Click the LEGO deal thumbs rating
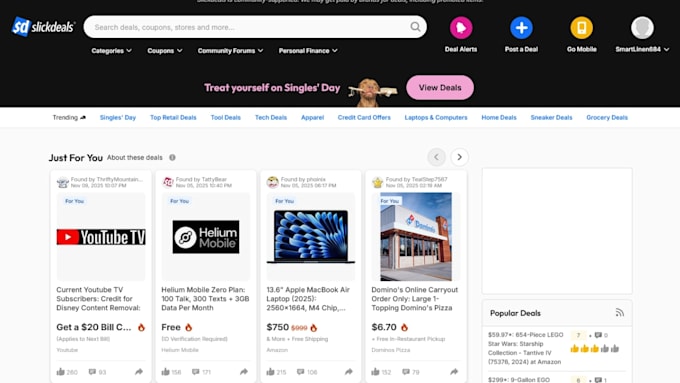 click(x=595, y=349)
